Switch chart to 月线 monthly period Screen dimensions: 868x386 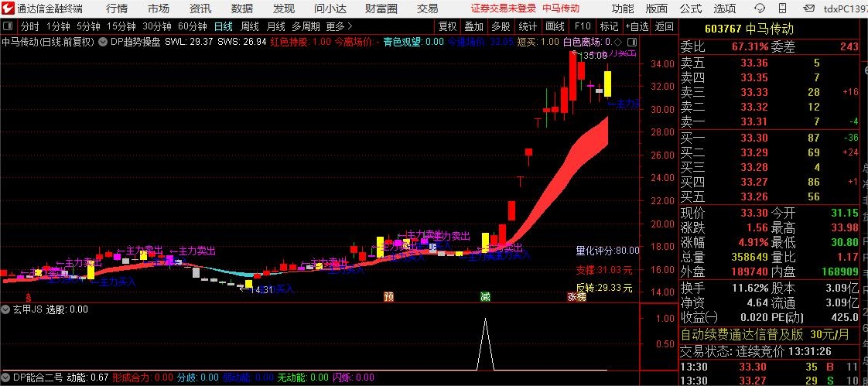(x=275, y=26)
